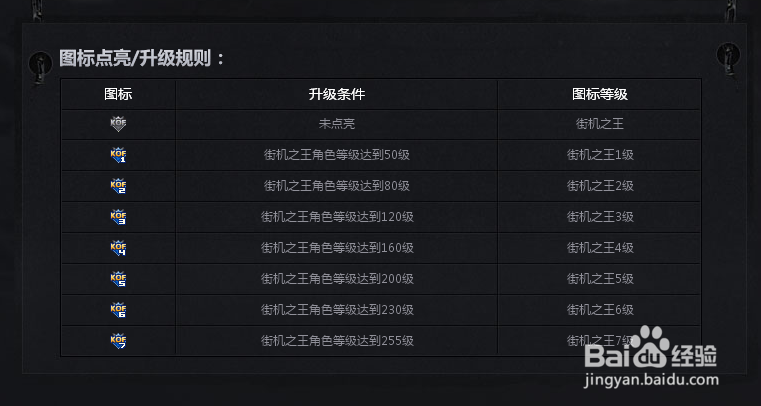Viewport: 761px width, 406px height.
Task: Click the KOF level 5 icon
Action: pyautogui.click(x=118, y=279)
